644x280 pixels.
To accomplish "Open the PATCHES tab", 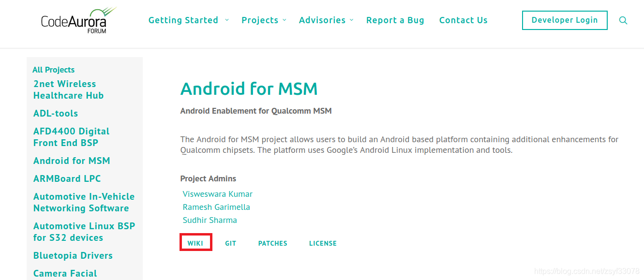I will point(272,243).
